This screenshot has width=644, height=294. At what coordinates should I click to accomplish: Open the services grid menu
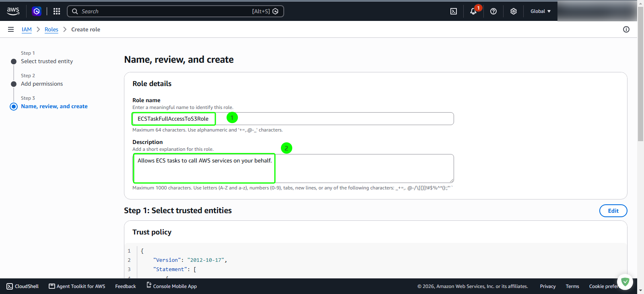point(57,11)
